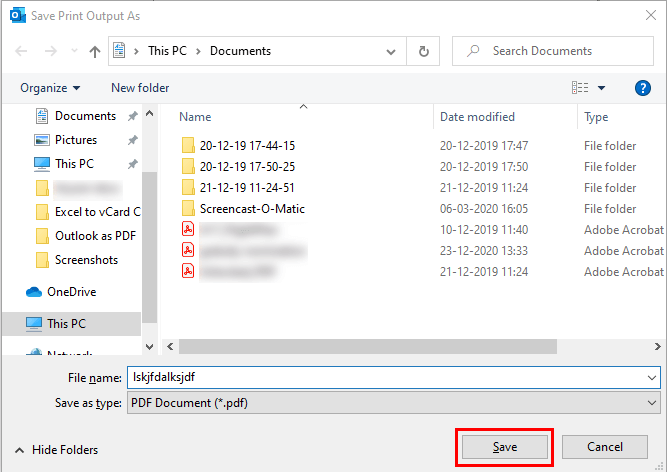Collapse with Hide Folders
667x472 pixels.
pos(57,450)
